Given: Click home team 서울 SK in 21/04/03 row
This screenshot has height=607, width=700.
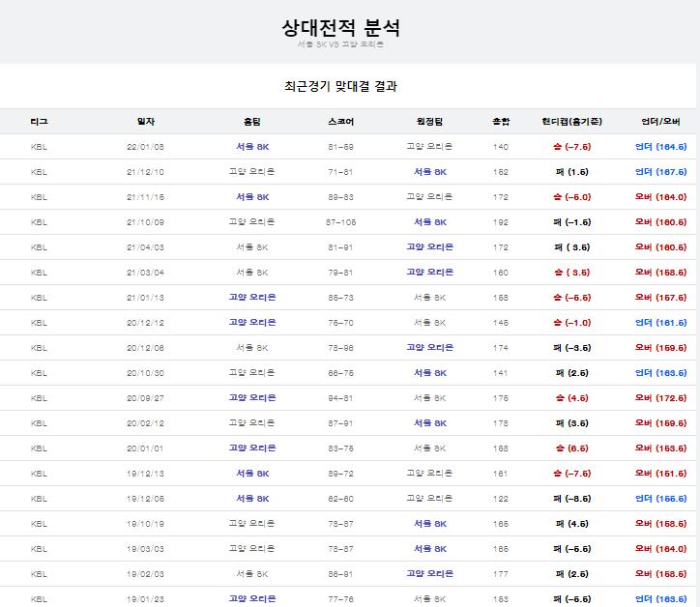Looking at the screenshot, I should [x=252, y=247].
